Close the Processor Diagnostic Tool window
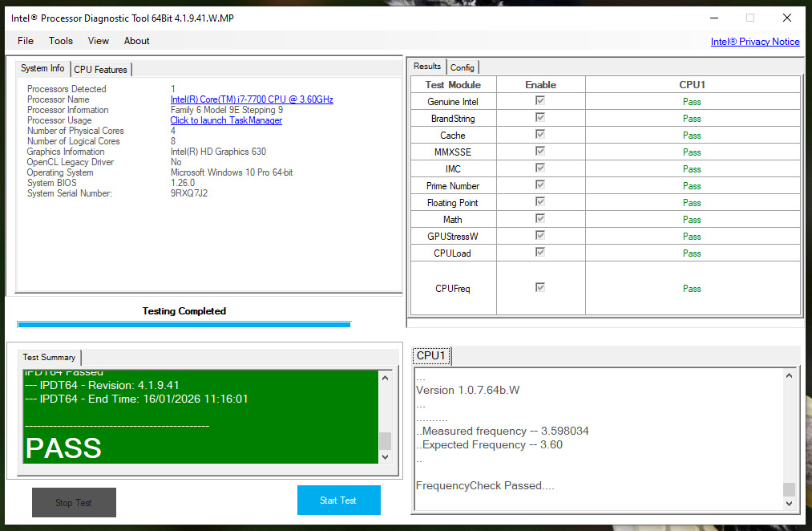812x531 pixels. [x=787, y=18]
